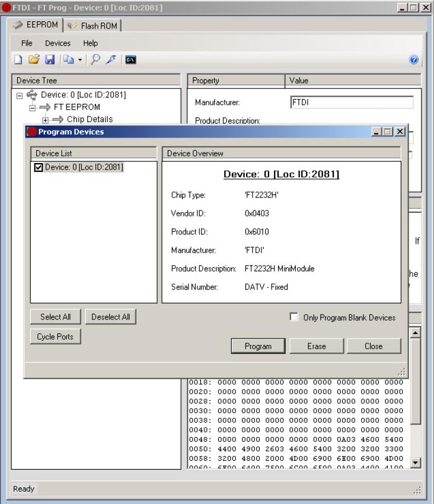This screenshot has height=504, width=434.
Task: Click the lightning Program Devices toolbar icon
Action: [x=111, y=59]
